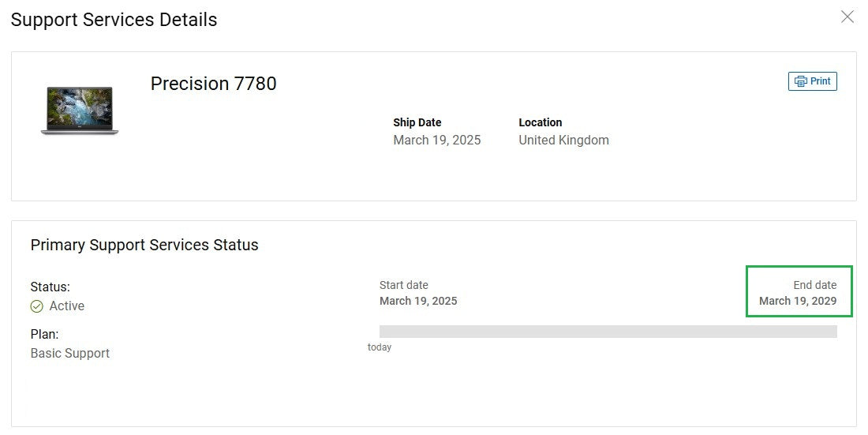
Task: Click the Plan: label
Action: point(44,334)
